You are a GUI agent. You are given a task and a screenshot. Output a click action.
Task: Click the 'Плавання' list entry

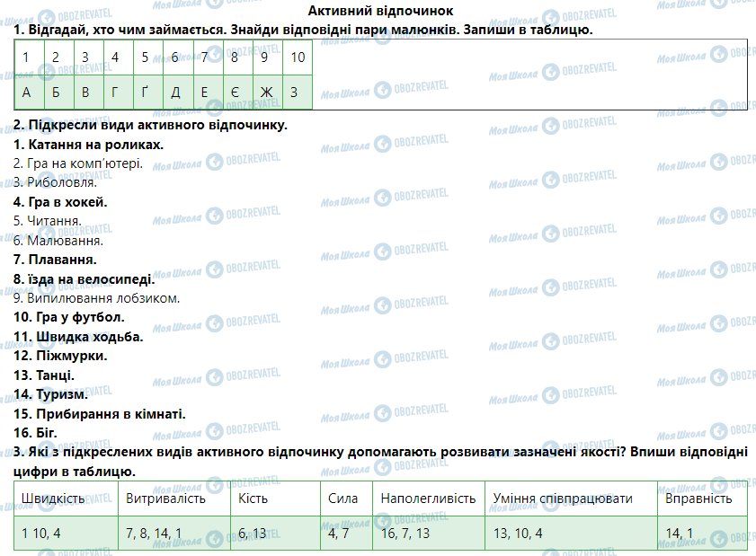pyautogui.click(x=55, y=260)
